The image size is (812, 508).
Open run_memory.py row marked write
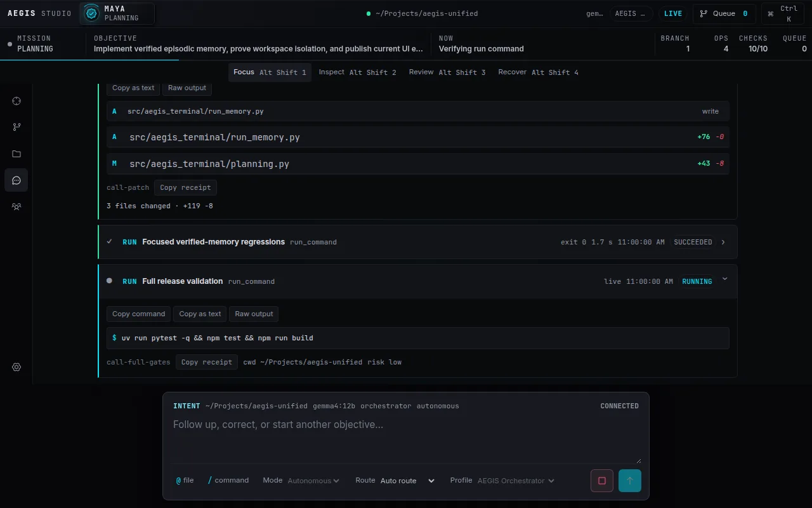point(418,111)
